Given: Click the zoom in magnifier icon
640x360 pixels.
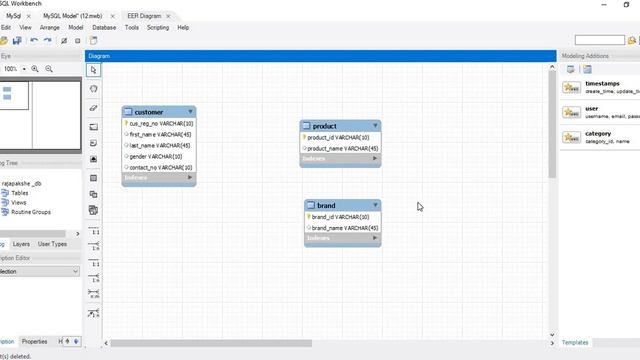Looking at the screenshot, I should tap(35, 69).
